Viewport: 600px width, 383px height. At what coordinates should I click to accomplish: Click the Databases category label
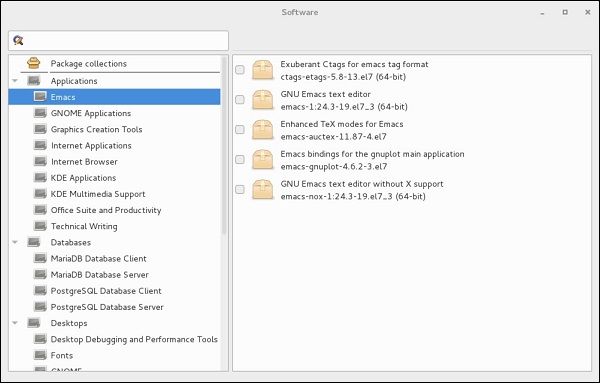[71, 243]
